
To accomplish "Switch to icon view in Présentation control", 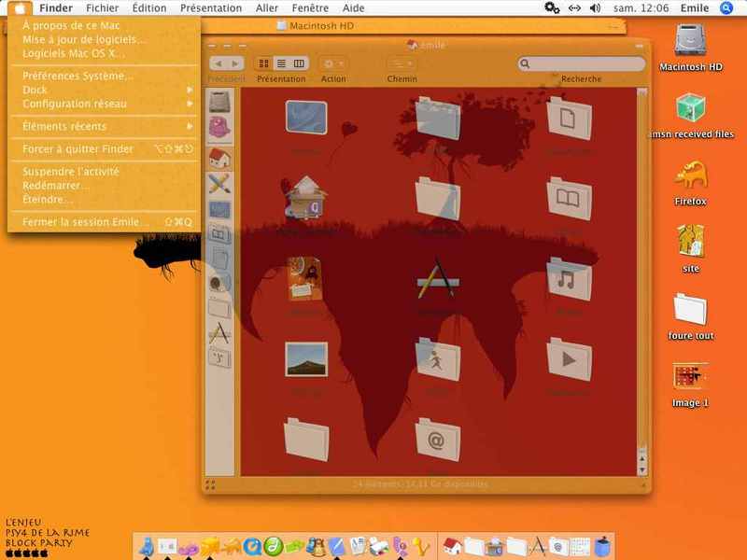I will (x=263, y=63).
